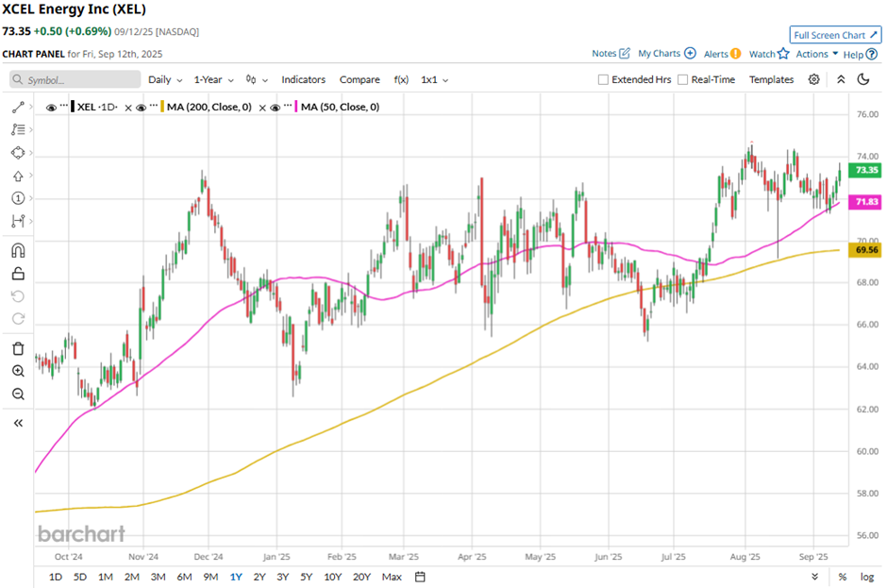Select the trend line drawing tool
The height and width of the screenshot is (588, 887).
click(x=18, y=107)
